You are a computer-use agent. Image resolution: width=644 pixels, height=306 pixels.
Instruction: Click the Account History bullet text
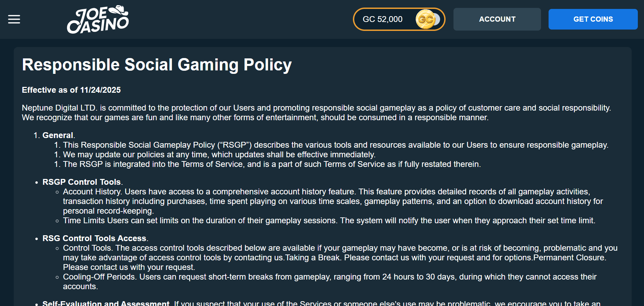92,192
